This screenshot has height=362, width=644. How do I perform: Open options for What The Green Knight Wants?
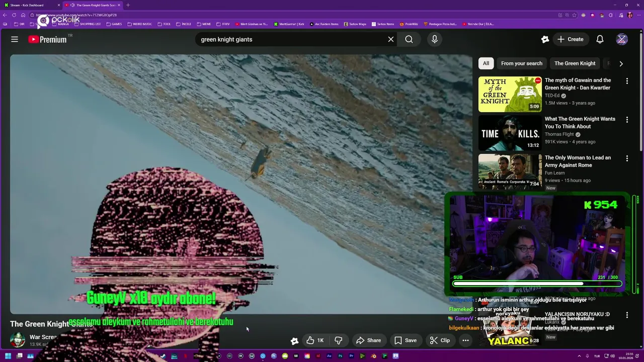click(x=627, y=120)
